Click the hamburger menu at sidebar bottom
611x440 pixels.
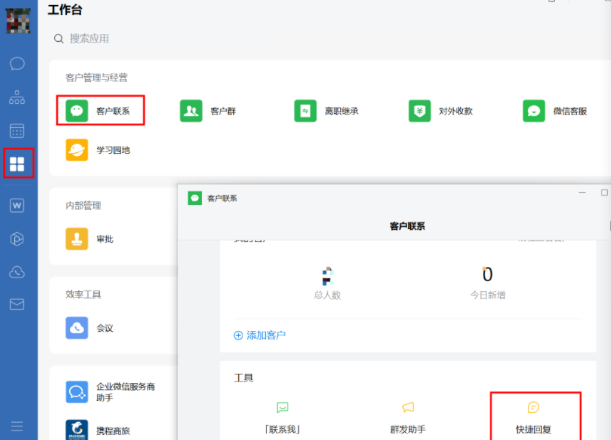tap(17, 425)
